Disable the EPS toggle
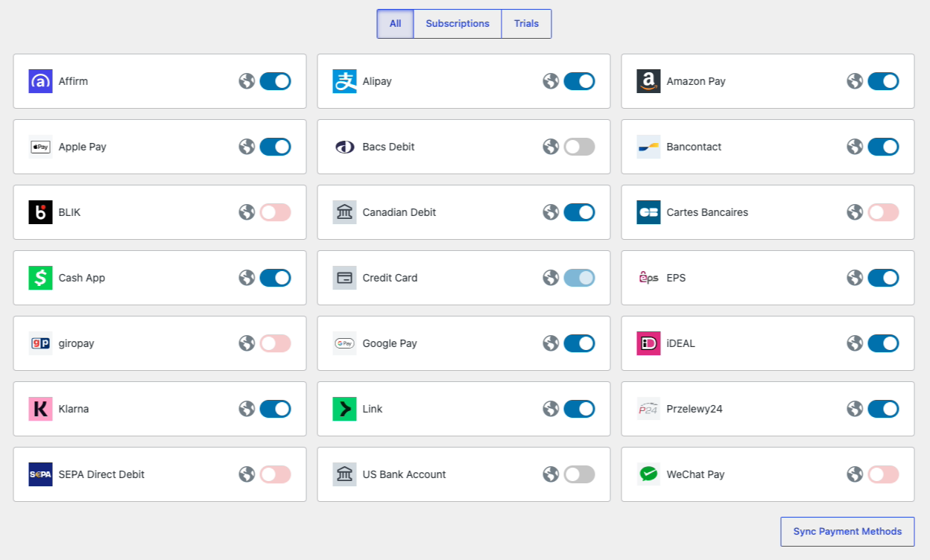 click(883, 278)
